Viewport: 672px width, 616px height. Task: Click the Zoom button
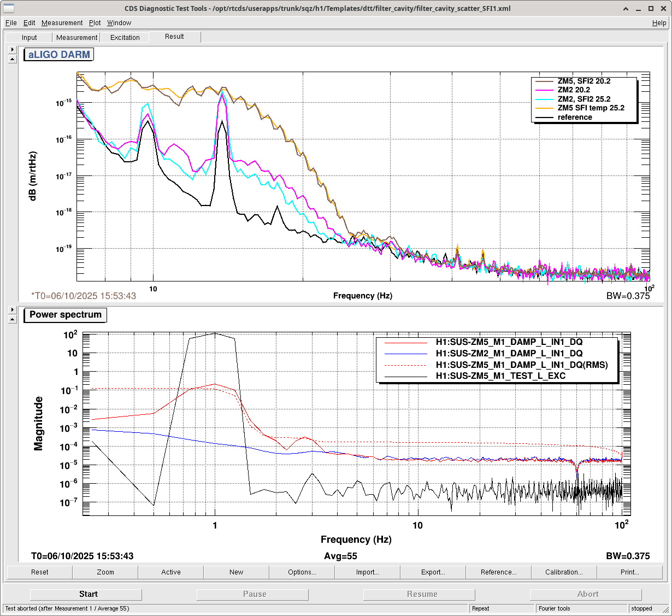click(x=105, y=572)
